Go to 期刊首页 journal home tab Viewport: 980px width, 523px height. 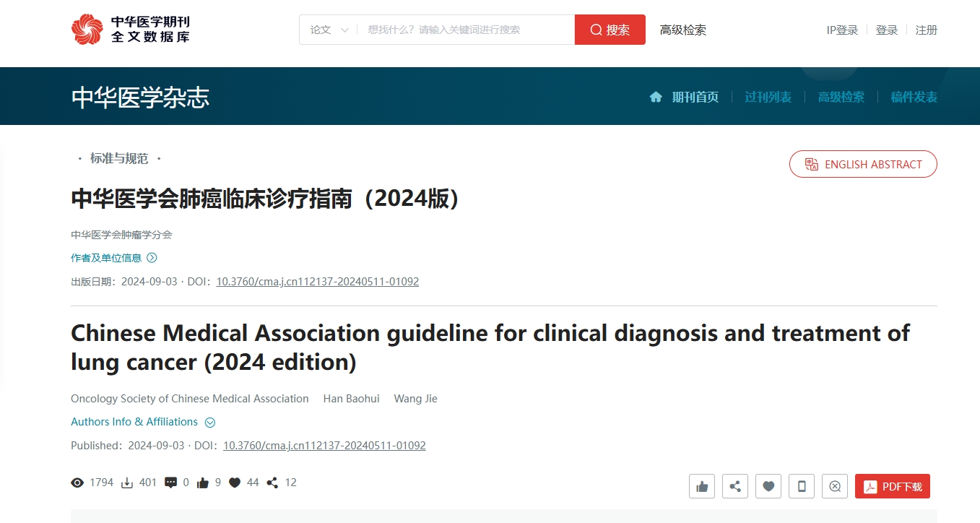pyautogui.click(x=695, y=97)
